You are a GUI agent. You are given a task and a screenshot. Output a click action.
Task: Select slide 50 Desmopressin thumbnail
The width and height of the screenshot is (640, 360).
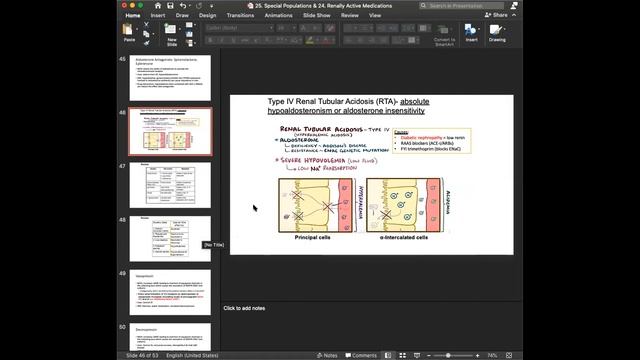[170, 337]
